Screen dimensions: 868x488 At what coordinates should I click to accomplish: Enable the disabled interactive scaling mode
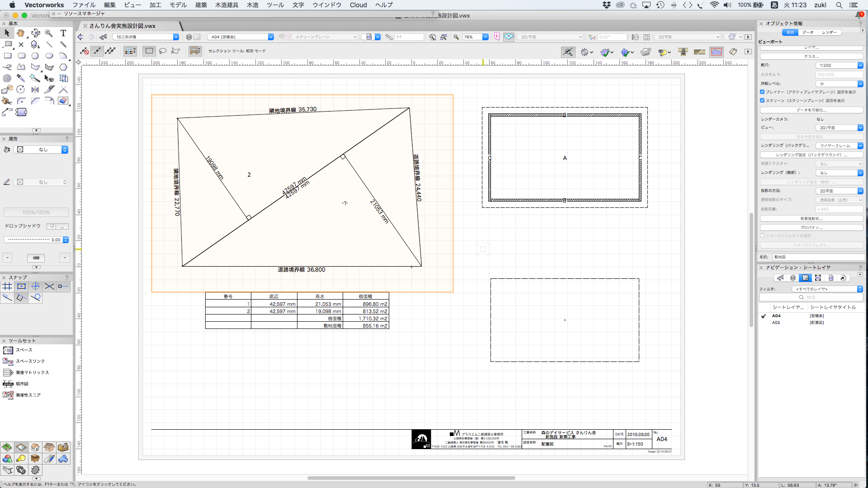click(85, 51)
